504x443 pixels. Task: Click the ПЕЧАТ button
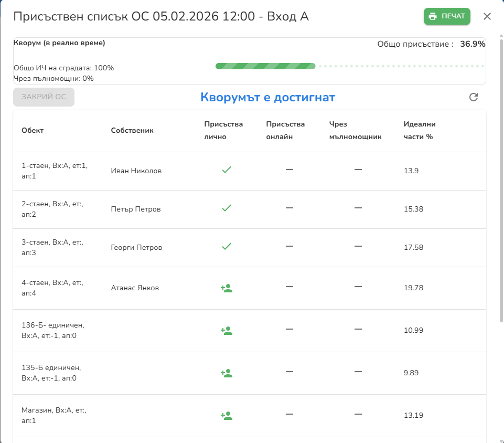click(x=447, y=16)
